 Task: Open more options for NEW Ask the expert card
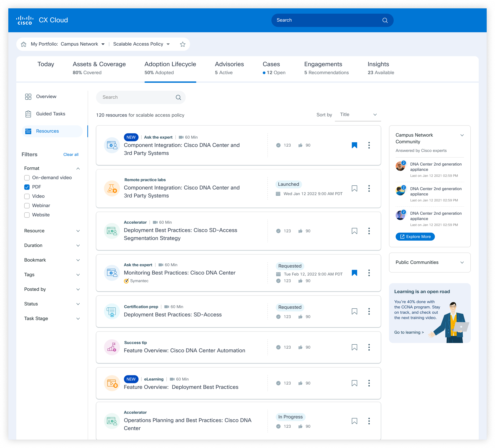[x=369, y=145]
